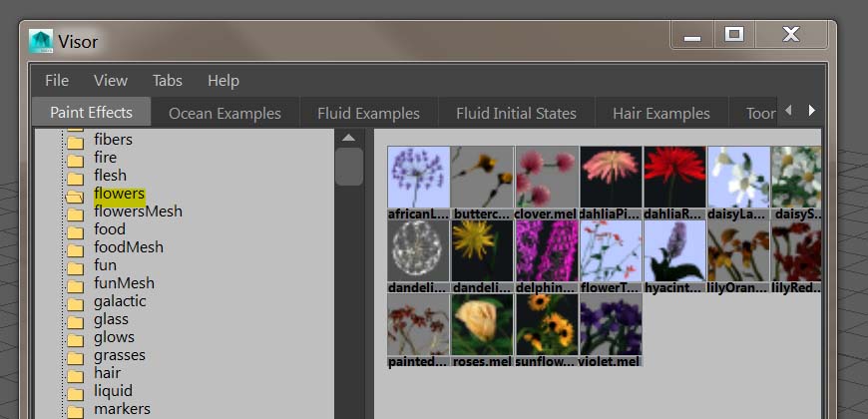This screenshot has width=868, height=419.
Task: Pick the painted flowers brush thumbnail
Action: (x=418, y=324)
